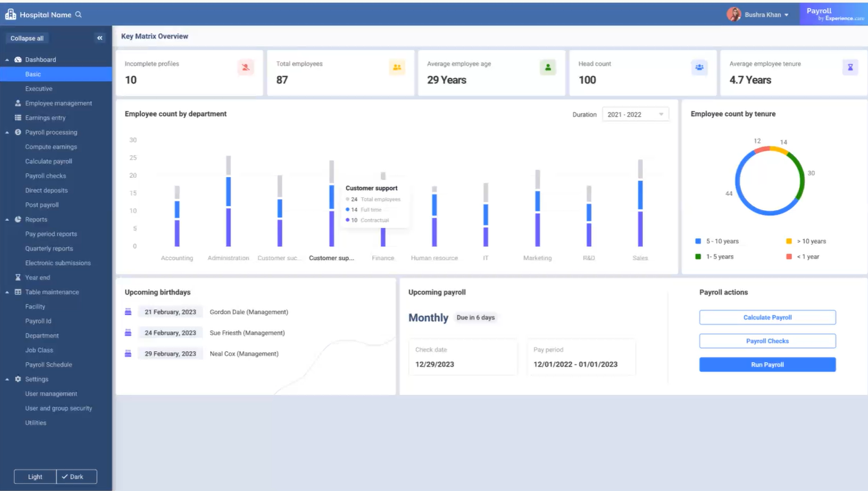Click the Settings gear icon
868x491 pixels.
pos(18,380)
